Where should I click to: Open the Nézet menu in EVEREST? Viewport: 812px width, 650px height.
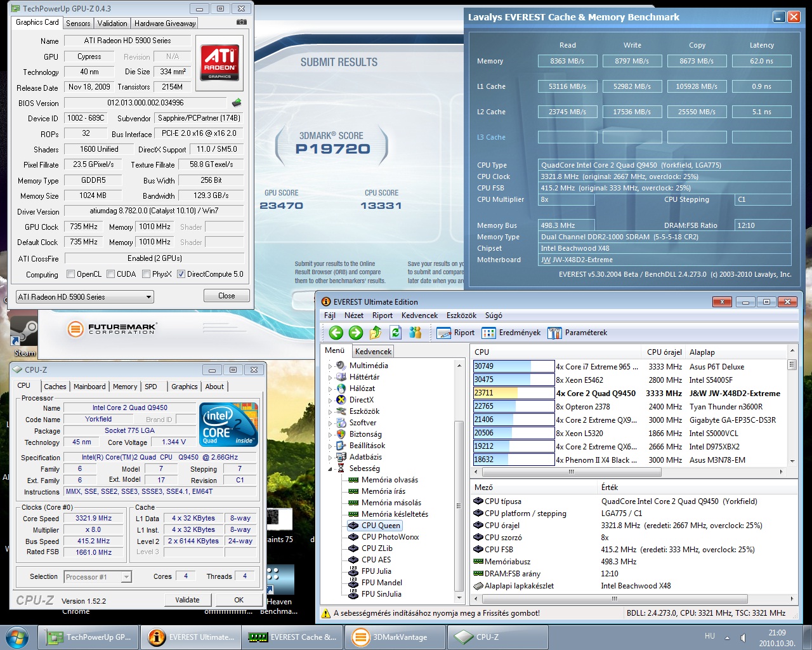354,315
